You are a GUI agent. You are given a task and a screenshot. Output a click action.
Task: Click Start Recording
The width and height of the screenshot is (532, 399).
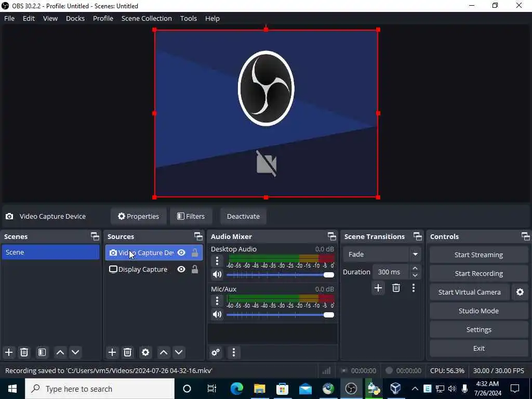coord(478,273)
